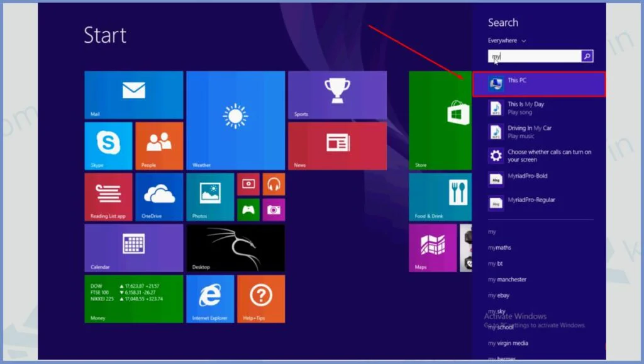
Task: Click inside the search text box
Action: [x=535, y=57]
